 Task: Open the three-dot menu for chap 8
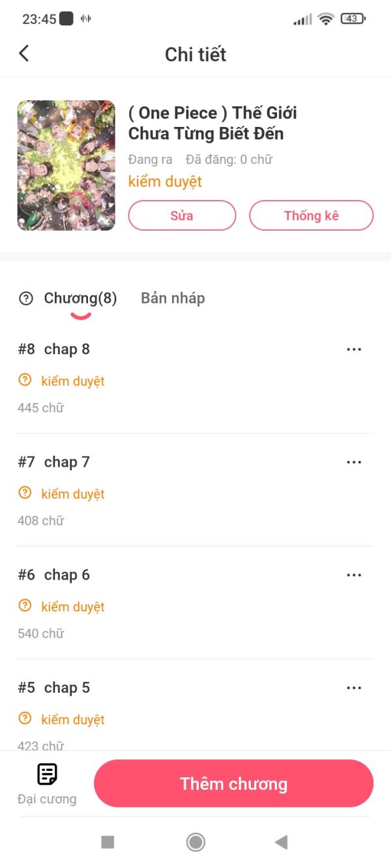pos(354,350)
